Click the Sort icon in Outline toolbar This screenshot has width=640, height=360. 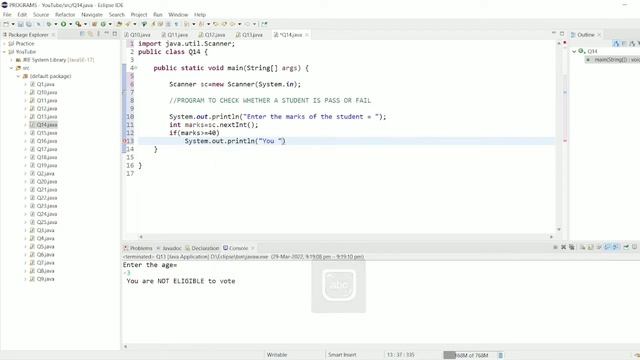coord(616,43)
